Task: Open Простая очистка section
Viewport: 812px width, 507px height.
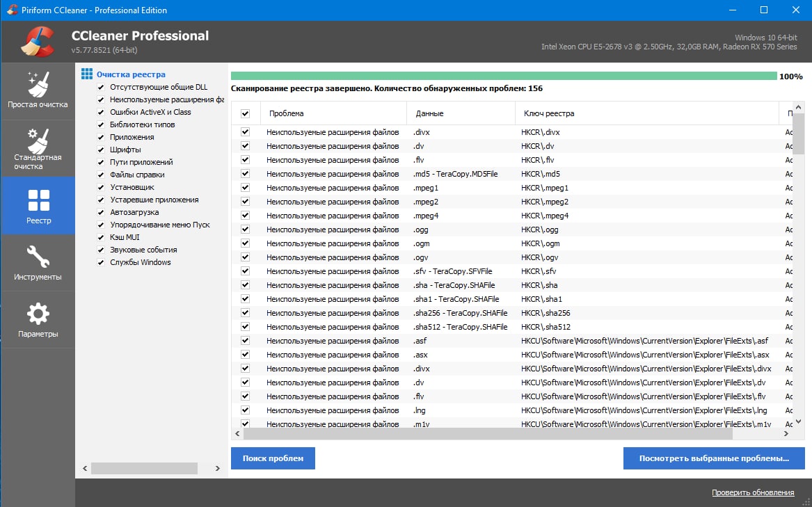Action: click(38, 91)
